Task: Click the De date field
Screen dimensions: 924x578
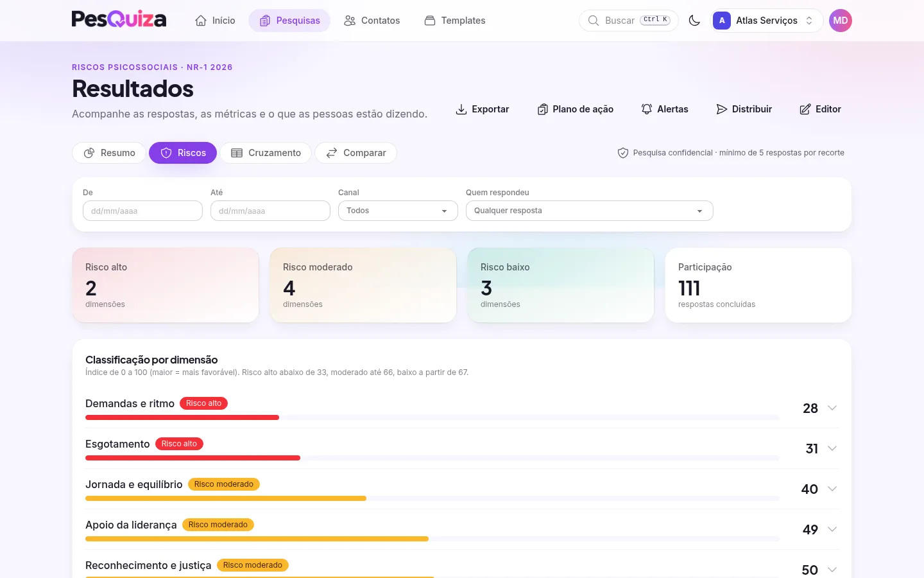Action: click(x=142, y=211)
